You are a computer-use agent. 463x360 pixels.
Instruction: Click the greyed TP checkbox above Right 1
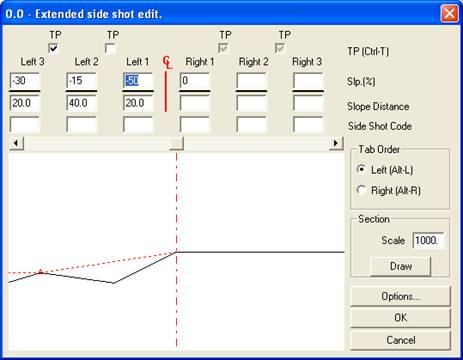point(223,48)
